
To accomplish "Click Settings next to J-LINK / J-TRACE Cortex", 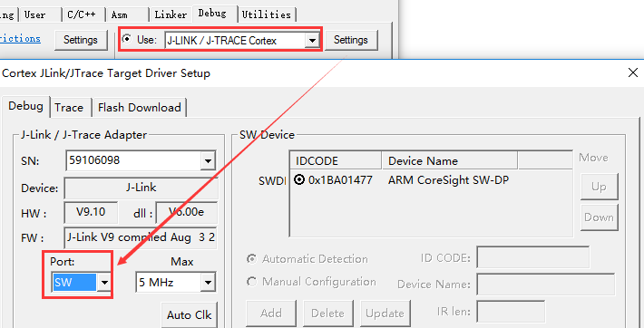I will (x=351, y=40).
